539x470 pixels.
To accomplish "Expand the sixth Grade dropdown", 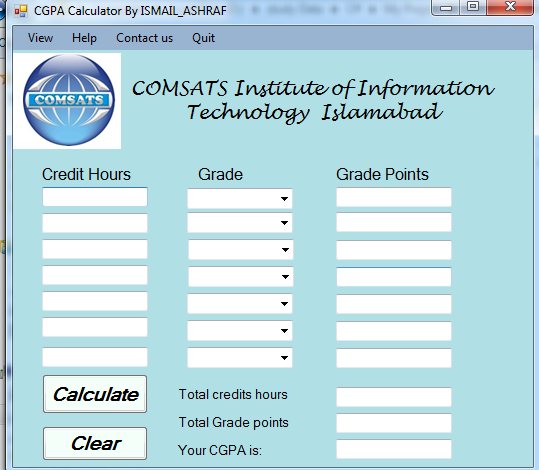I will tap(284, 331).
